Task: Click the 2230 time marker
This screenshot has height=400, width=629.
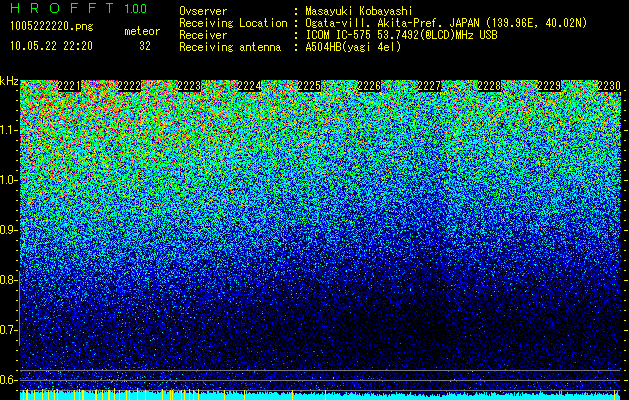Action: [609, 86]
